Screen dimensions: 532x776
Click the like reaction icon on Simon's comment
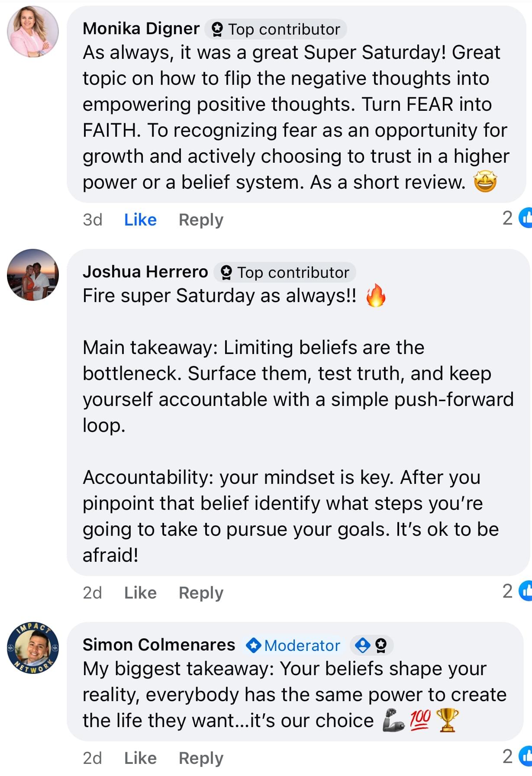[x=526, y=756]
